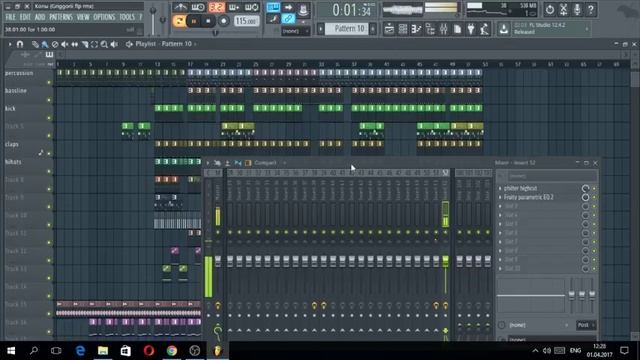Click the 115 tempo field
640x360 pixels.
pyautogui.click(x=246, y=21)
